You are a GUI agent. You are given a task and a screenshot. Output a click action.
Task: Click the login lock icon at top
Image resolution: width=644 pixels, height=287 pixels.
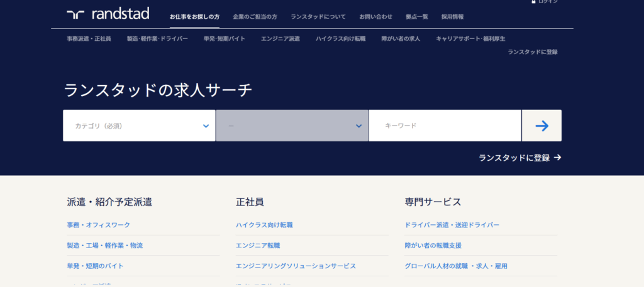pos(534,2)
